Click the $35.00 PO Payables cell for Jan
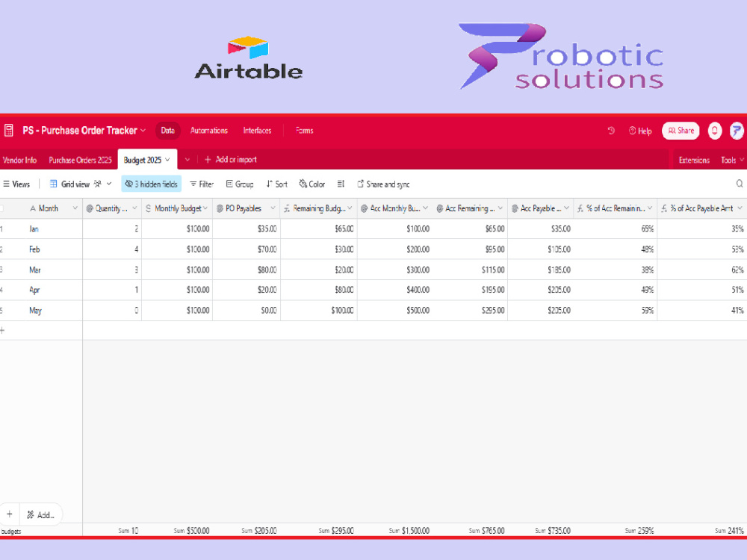The height and width of the screenshot is (560, 747). (x=247, y=229)
